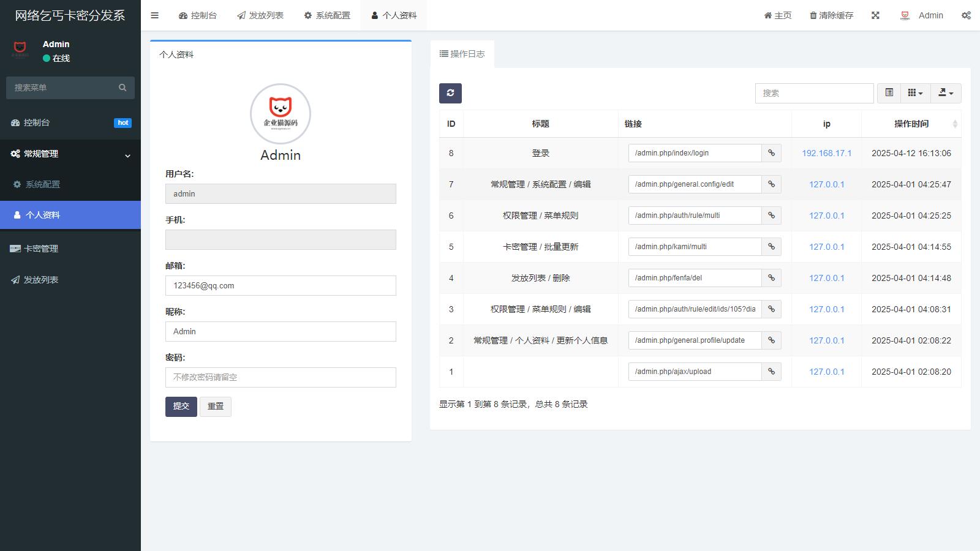The width and height of the screenshot is (980, 551).
Task: Open the columns visibility dropdown
Action: click(x=915, y=93)
